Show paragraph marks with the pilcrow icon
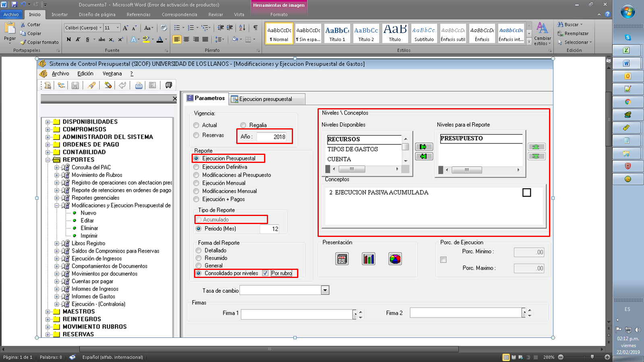 tap(255, 28)
